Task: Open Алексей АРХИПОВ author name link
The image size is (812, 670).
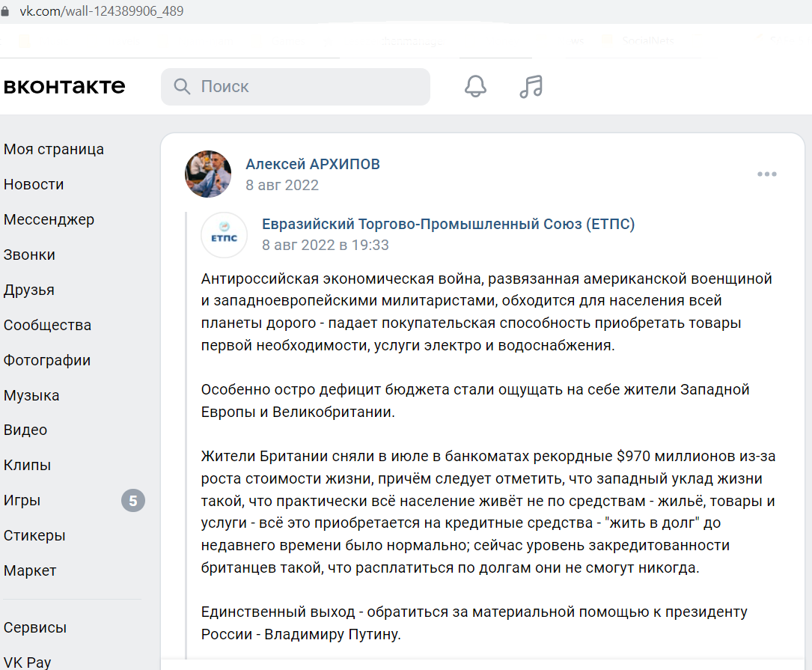Action: (x=312, y=164)
